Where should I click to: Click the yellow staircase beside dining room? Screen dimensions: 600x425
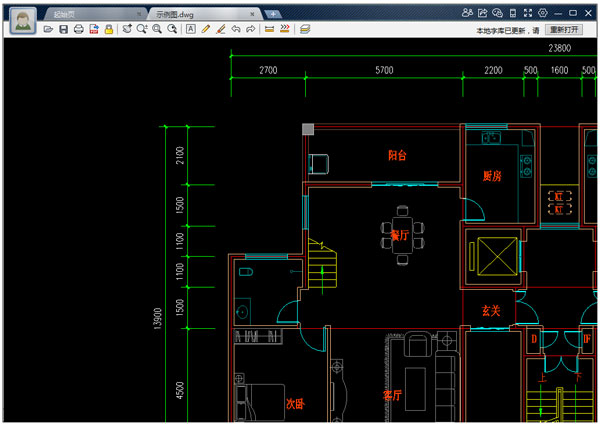322,264
